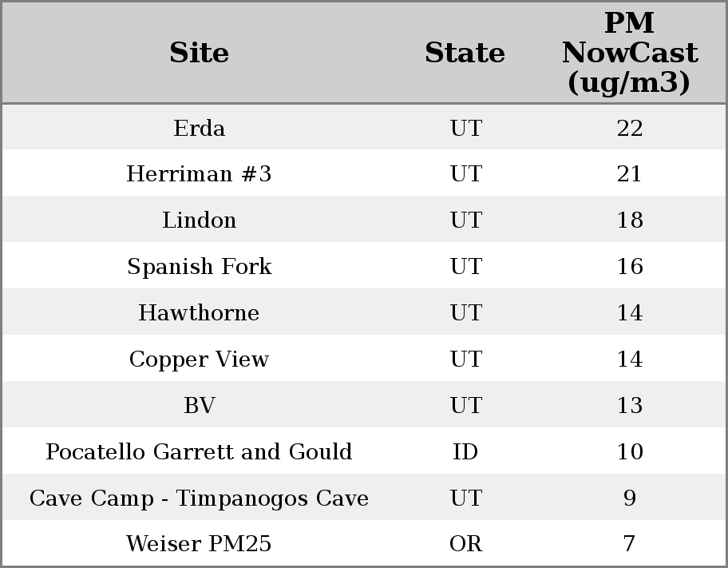Image resolution: width=728 pixels, height=568 pixels.
Task: Select the Copper View site cell
Action: tap(199, 359)
